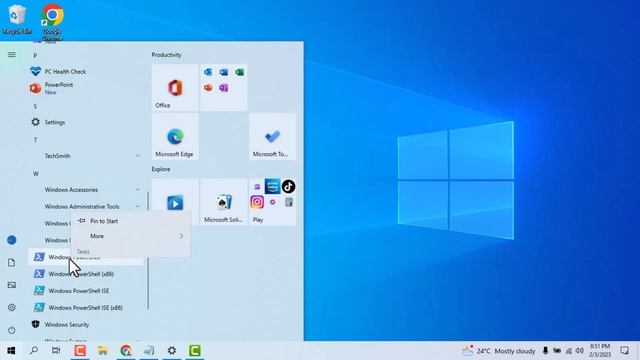Open the Movies & TV tile
This screenshot has width=640, height=360.
[175, 202]
